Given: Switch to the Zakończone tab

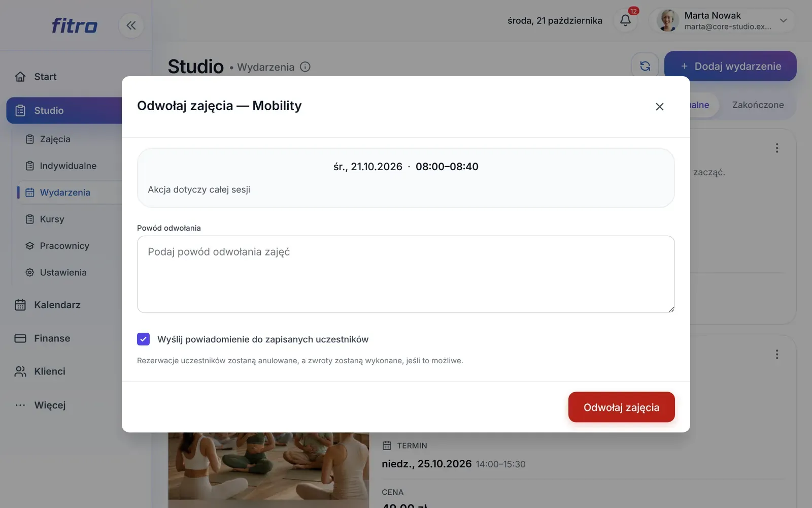Looking at the screenshot, I should coord(758,105).
